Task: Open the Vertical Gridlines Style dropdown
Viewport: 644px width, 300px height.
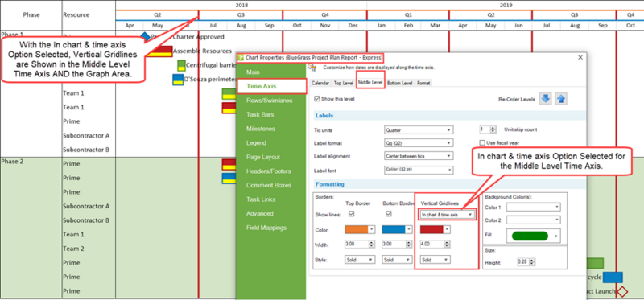Action: [x=436, y=260]
